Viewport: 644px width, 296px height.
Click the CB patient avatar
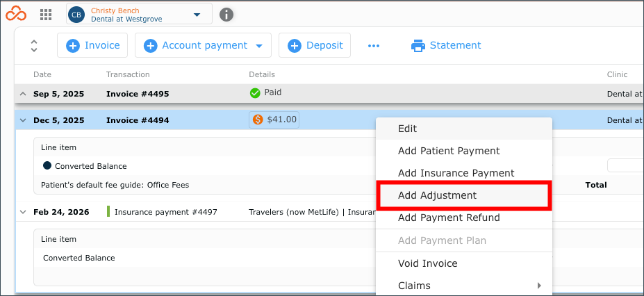tap(76, 15)
